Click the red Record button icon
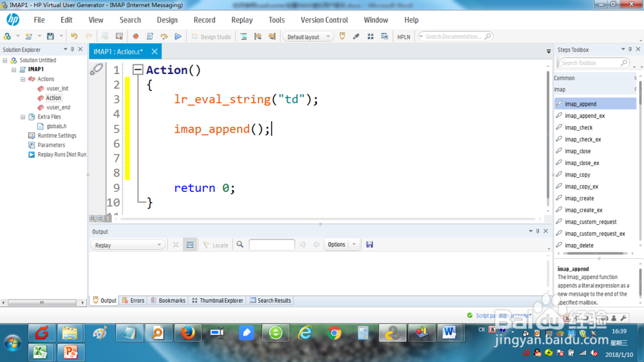Viewport: 644px width, 362px height. pos(135,37)
